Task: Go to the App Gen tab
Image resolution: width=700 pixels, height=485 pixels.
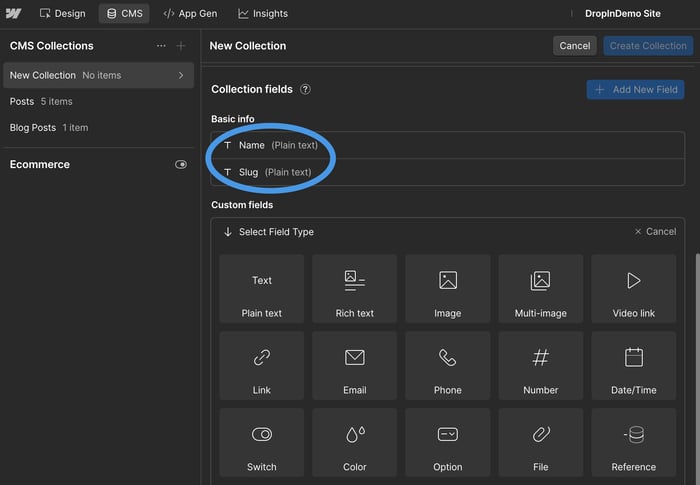Action: 191,13
